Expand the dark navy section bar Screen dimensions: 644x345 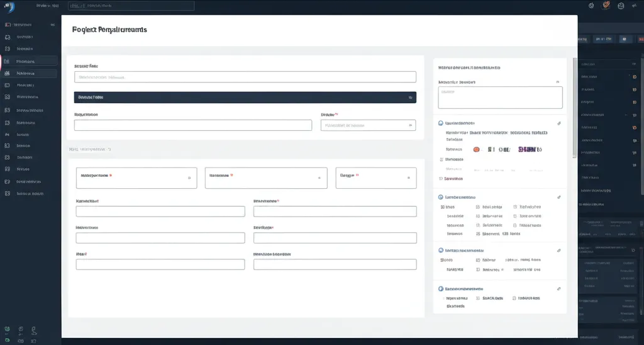pos(245,98)
